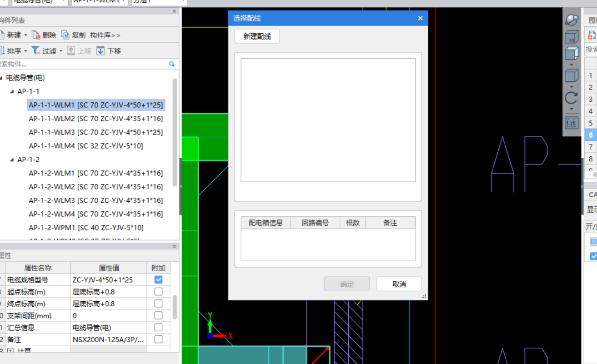The height and width of the screenshot is (364, 597).
Task: Click the 取消 button in dialog
Action: 399,284
